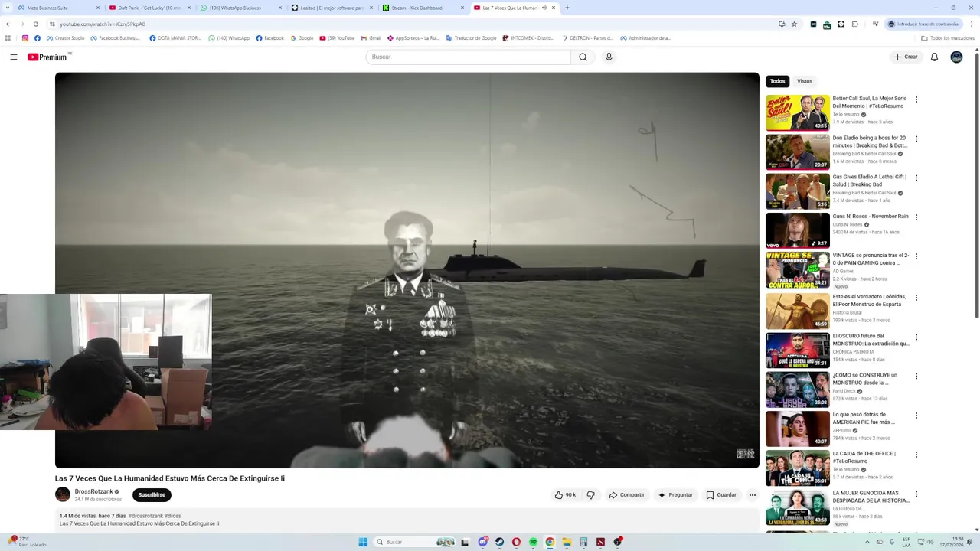Open options for Don Eladio video

pos(916,139)
